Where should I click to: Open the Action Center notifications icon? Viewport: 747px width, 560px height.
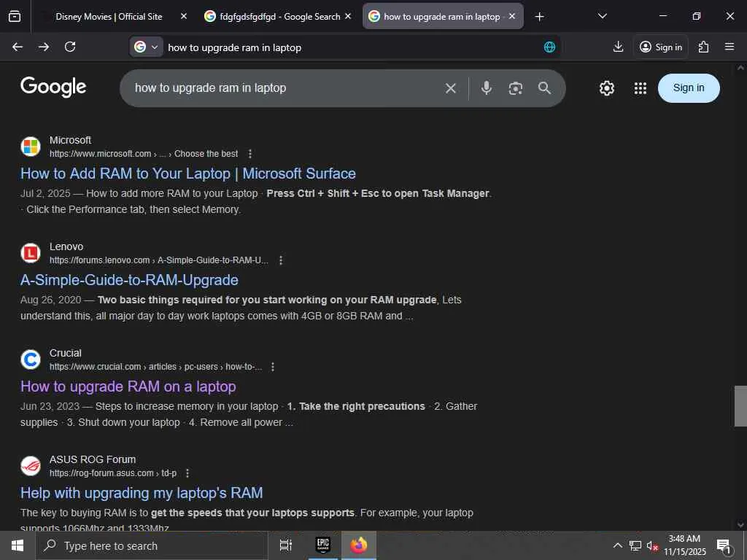[x=724, y=546]
